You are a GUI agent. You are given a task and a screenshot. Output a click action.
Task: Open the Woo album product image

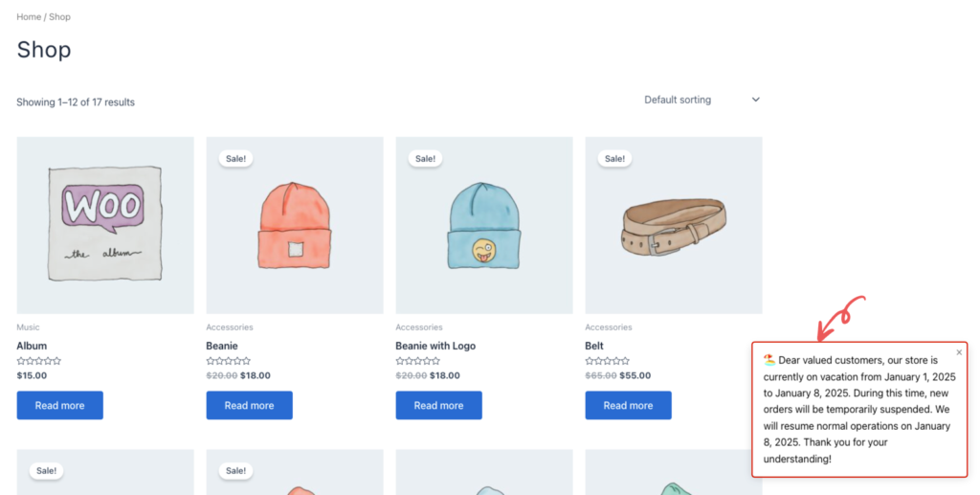point(105,226)
